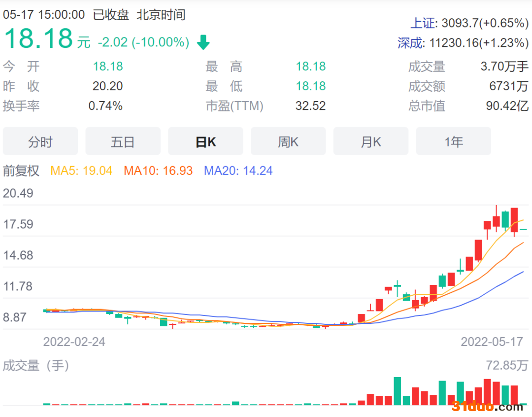Toggle the MA20: 14.24 line label
Image resolution: width=532 pixels, height=417 pixels.
(238, 171)
